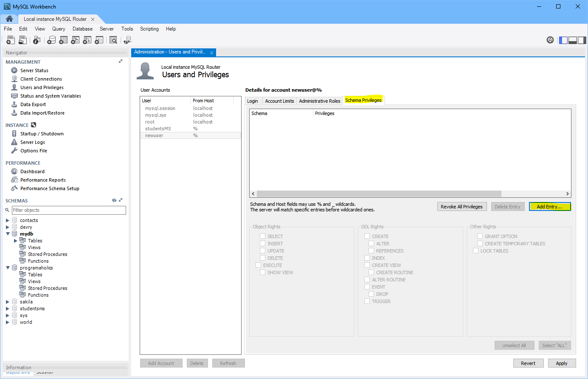Open SQL script file icon

tap(23, 40)
